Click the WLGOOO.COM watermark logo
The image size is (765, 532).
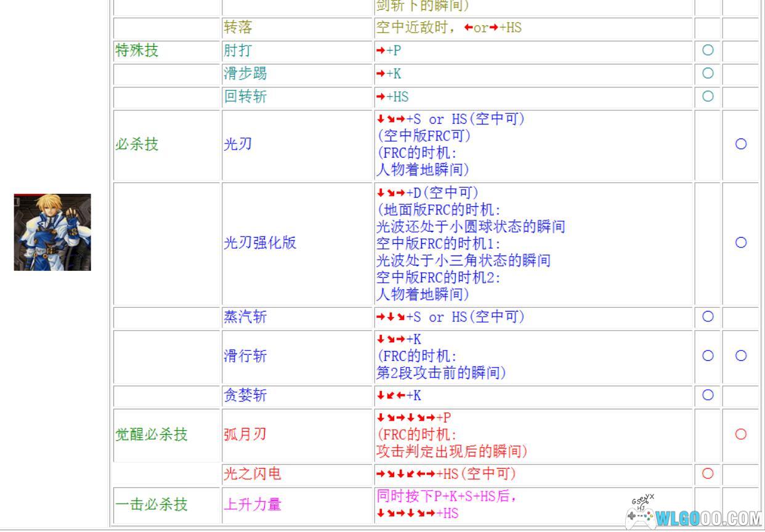click(x=708, y=518)
